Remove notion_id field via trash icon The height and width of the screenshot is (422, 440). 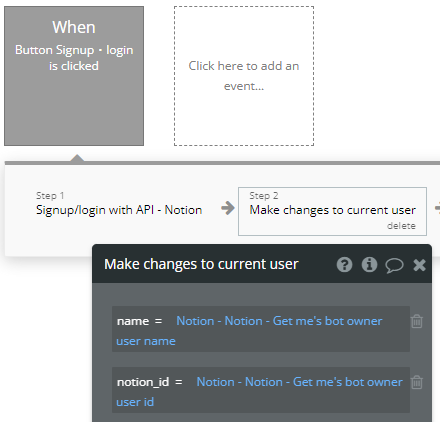[x=417, y=382]
